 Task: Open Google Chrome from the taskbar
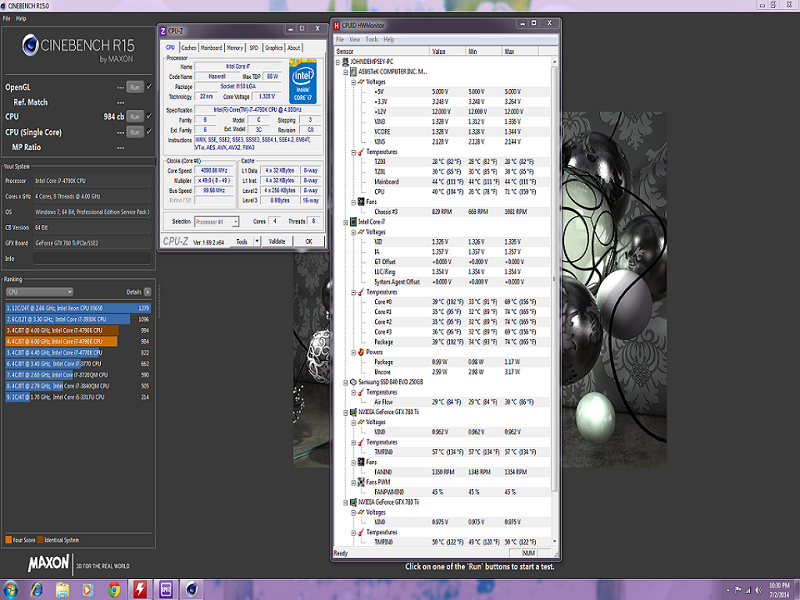coord(114,590)
